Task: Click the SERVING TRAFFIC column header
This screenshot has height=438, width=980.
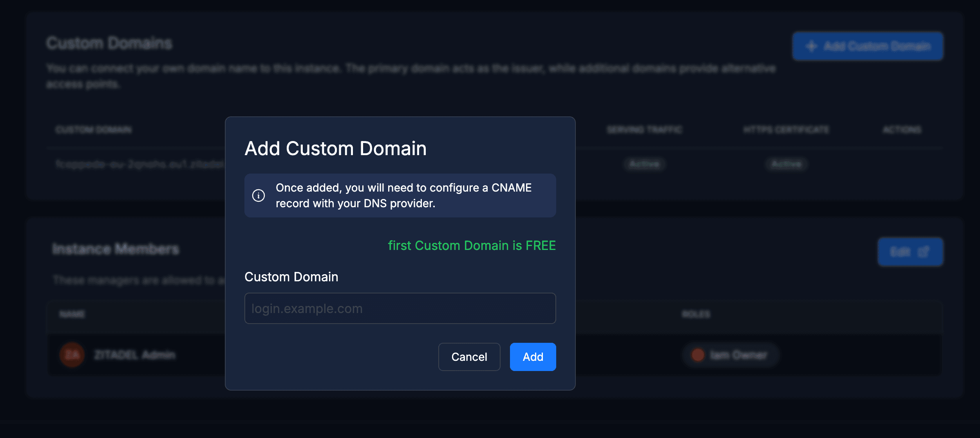Action: click(645, 130)
